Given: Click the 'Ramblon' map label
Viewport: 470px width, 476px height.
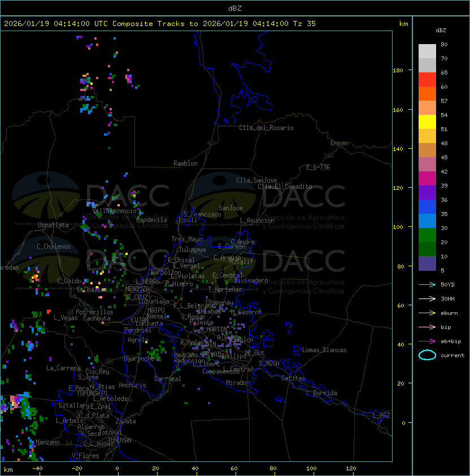Looking at the screenshot, I should [x=185, y=163].
